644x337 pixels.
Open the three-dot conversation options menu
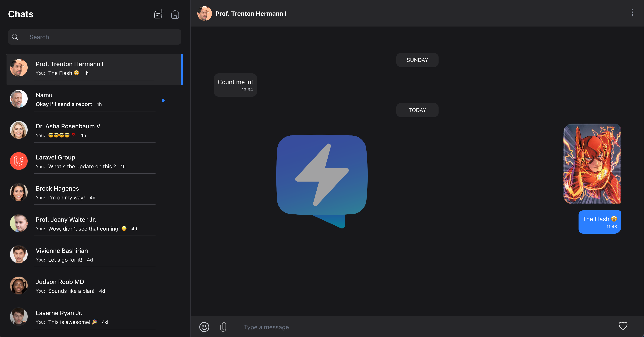[x=632, y=12]
